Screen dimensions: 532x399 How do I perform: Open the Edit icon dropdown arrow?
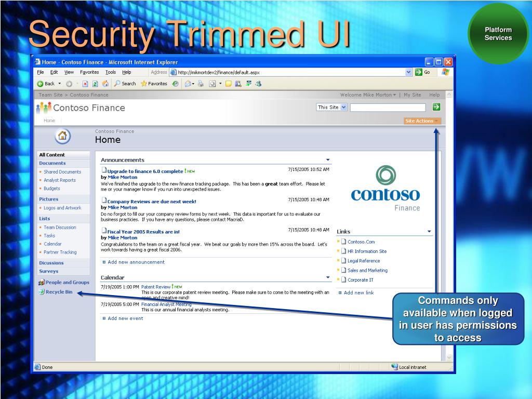point(220,84)
